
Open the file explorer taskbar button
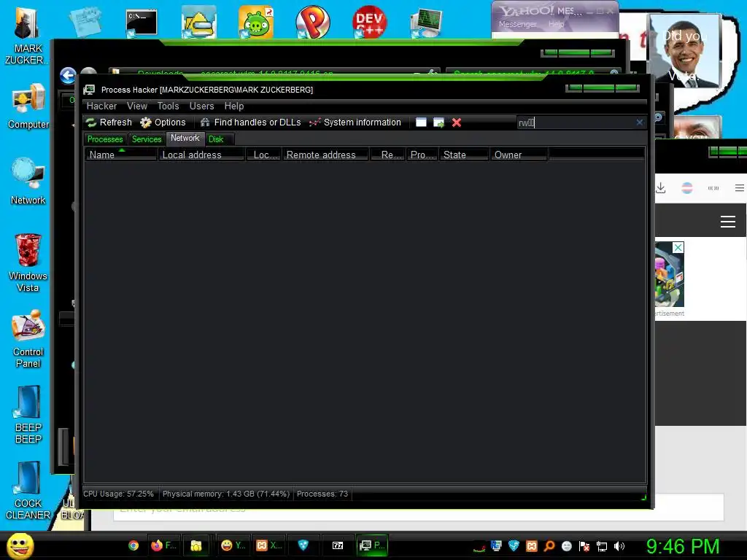pyautogui.click(x=196, y=545)
